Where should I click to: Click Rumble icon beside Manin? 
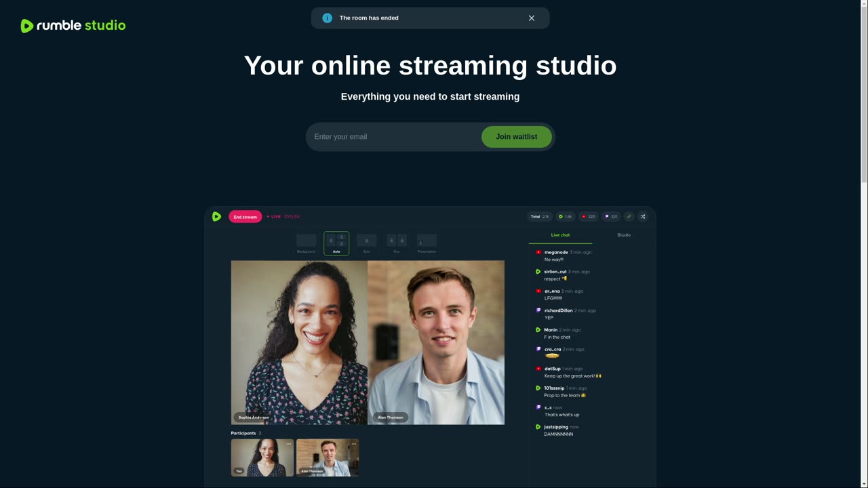538,330
